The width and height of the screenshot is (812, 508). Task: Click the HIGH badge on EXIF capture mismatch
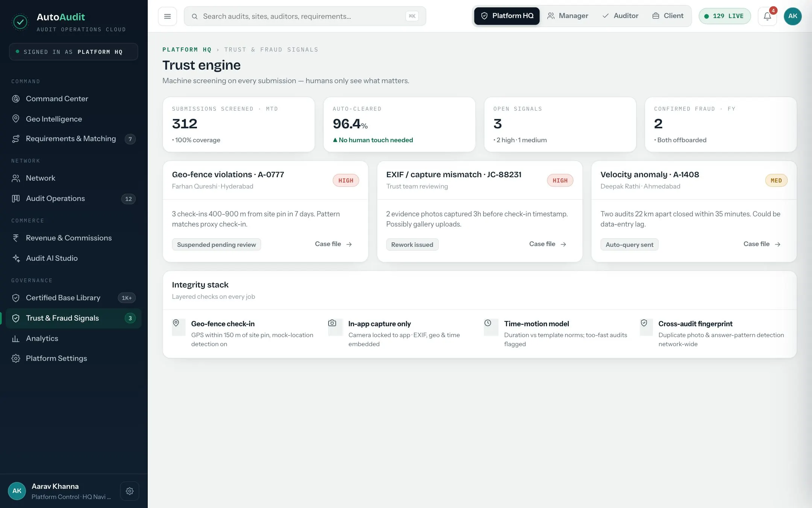(x=560, y=181)
